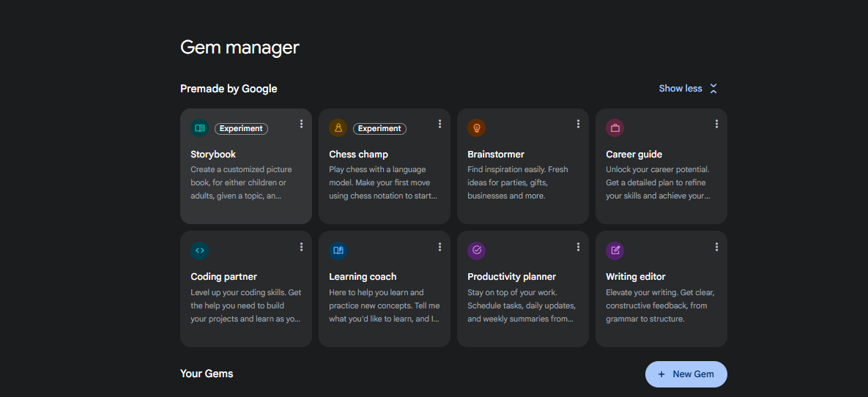Image resolution: width=868 pixels, height=397 pixels.
Task: Open the Writing editor card's three-dot menu
Action: (x=716, y=247)
